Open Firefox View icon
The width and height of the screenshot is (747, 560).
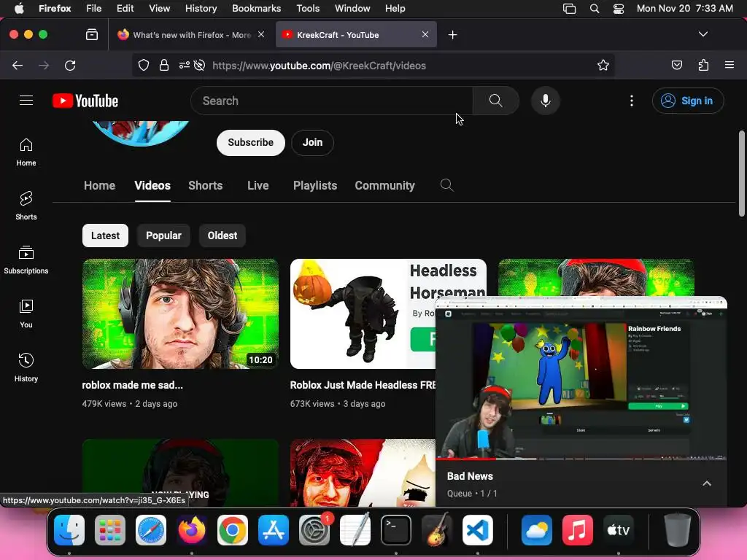92,34
